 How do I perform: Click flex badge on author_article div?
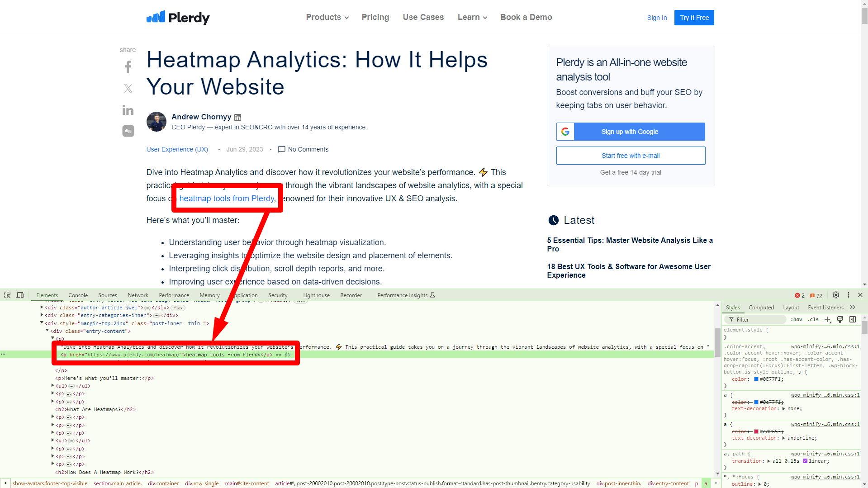coord(178,308)
